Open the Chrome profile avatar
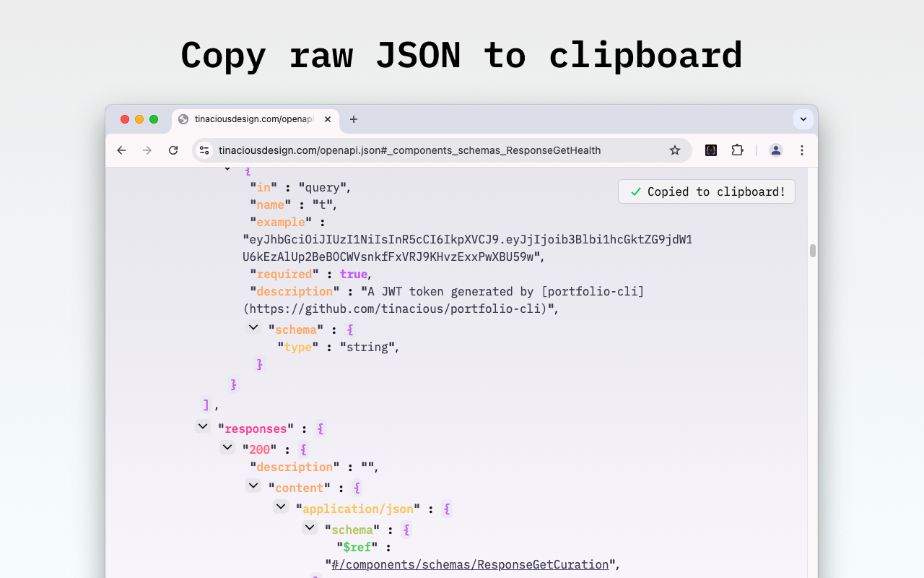This screenshot has height=578, width=924. [776, 150]
